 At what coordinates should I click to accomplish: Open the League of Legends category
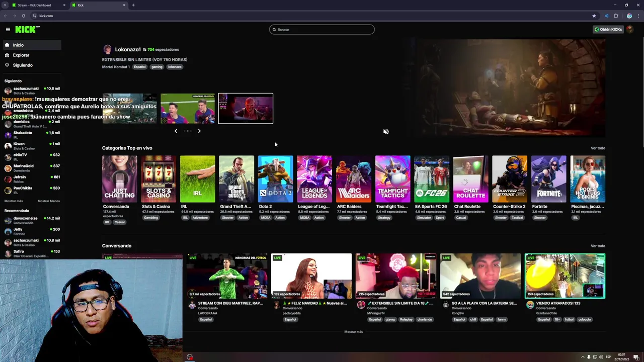[x=314, y=179]
